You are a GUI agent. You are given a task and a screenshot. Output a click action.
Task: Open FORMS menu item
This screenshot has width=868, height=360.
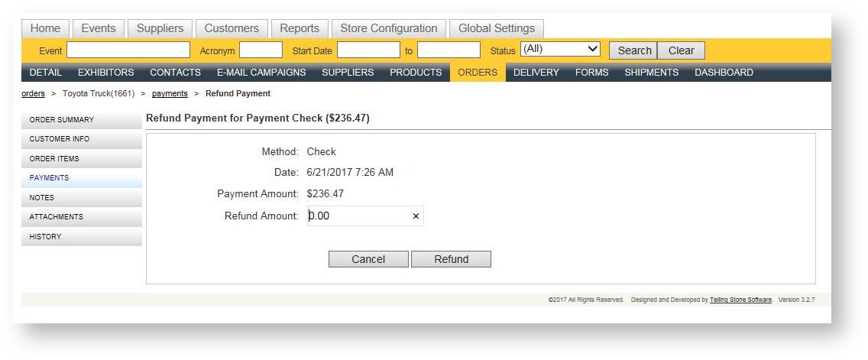coord(591,73)
